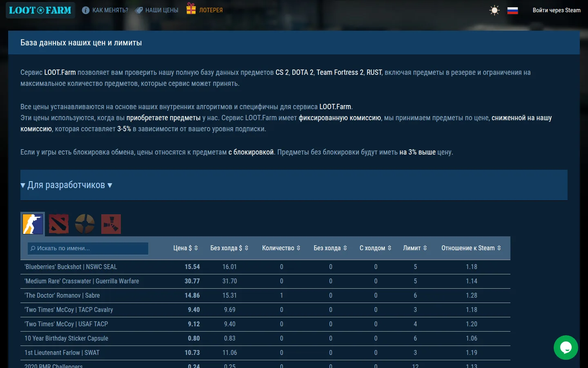Sort by Отношение к Steam column
This screenshot has width=588, height=368.
(x=471, y=248)
